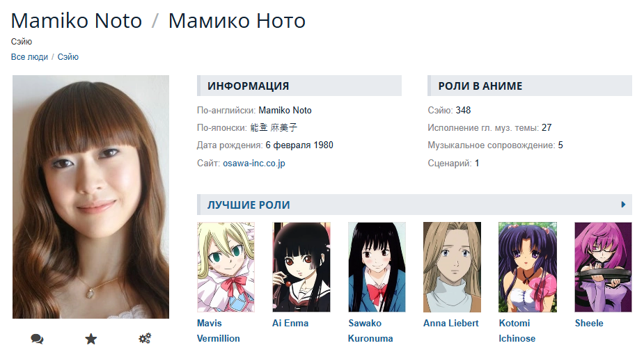Image resolution: width=644 pixels, height=350 pixels.
Task: Select the Sheele name link
Action: pyautogui.click(x=589, y=324)
